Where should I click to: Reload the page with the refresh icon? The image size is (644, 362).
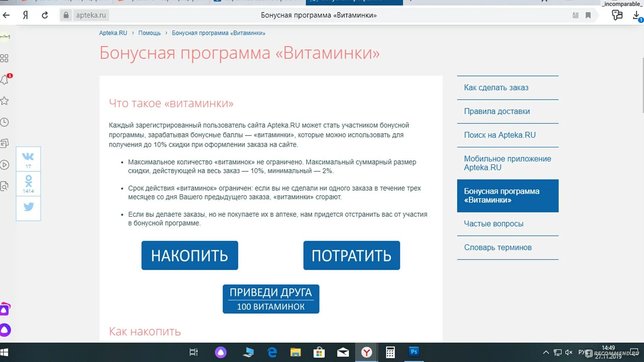pos(45,15)
